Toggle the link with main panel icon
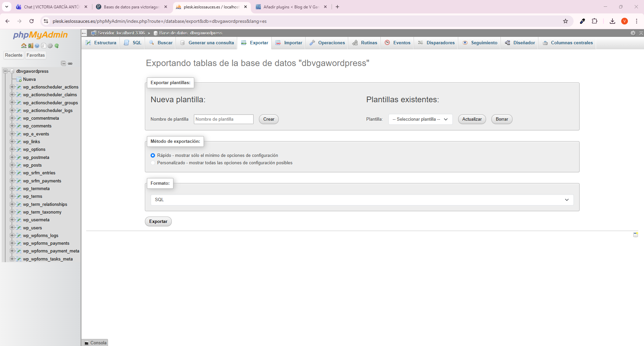 coord(70,63)
